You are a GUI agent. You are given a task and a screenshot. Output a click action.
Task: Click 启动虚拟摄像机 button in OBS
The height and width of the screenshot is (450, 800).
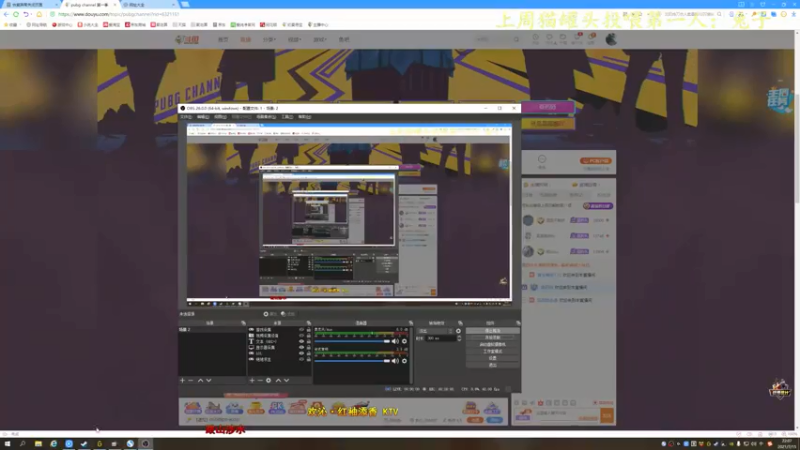click(492, 344)
